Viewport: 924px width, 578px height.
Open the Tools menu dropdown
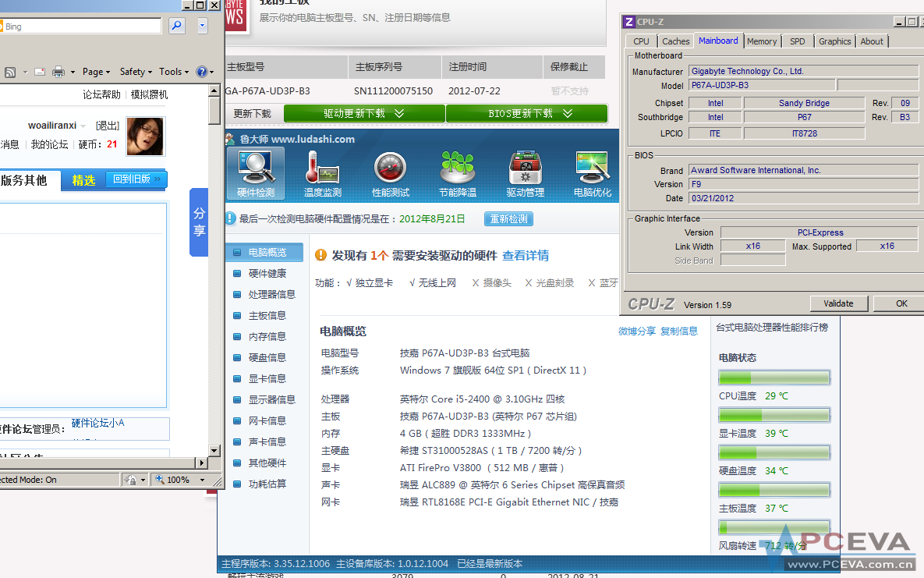pos(174,72)
